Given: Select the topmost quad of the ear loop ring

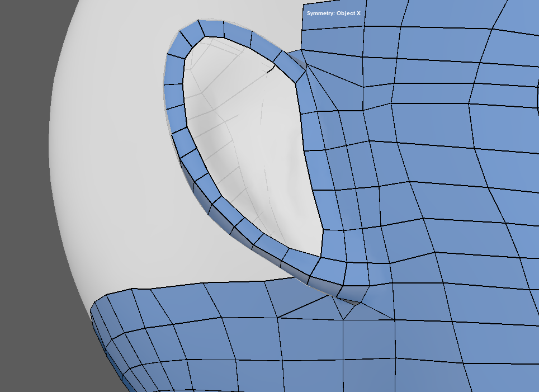Looking at the screenshot, I should (211, 28).
